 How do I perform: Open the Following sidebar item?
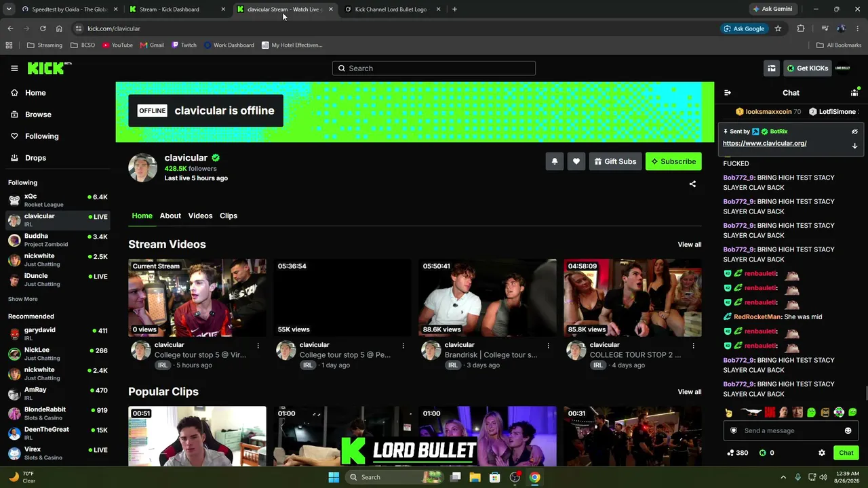41,136
